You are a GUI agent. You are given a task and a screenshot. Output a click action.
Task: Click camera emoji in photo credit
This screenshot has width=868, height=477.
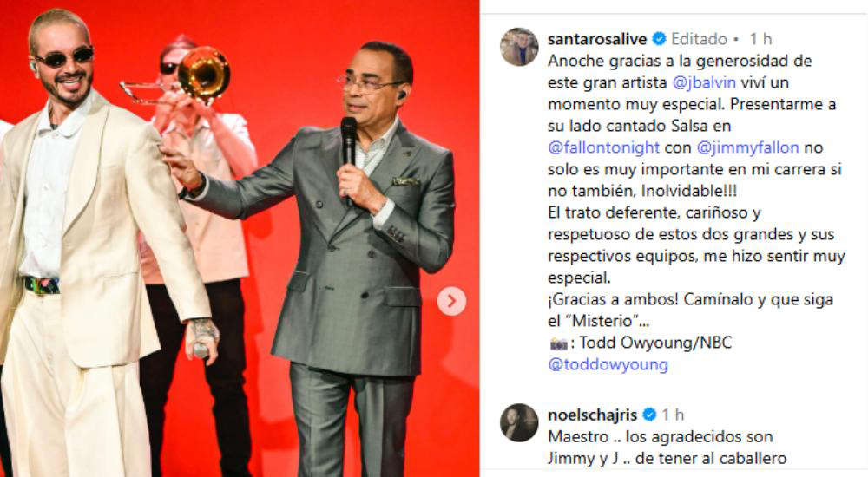click(x=558, y=343)
